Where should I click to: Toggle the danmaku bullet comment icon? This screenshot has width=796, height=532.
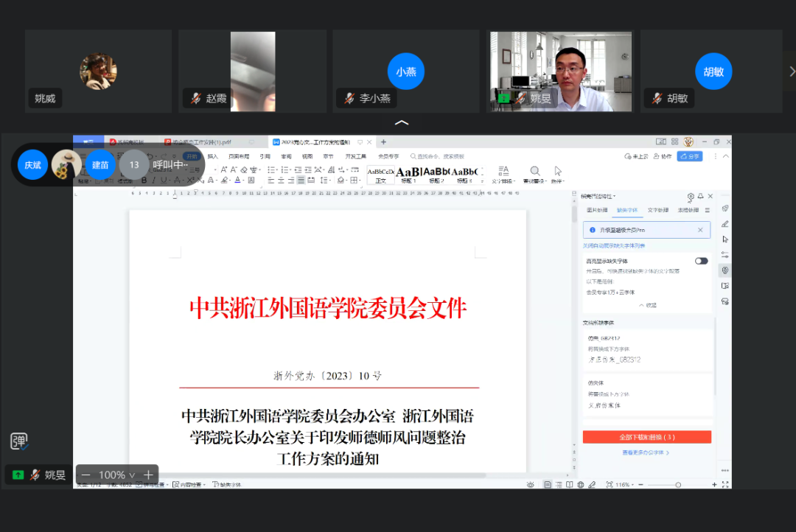click(19, 441)
